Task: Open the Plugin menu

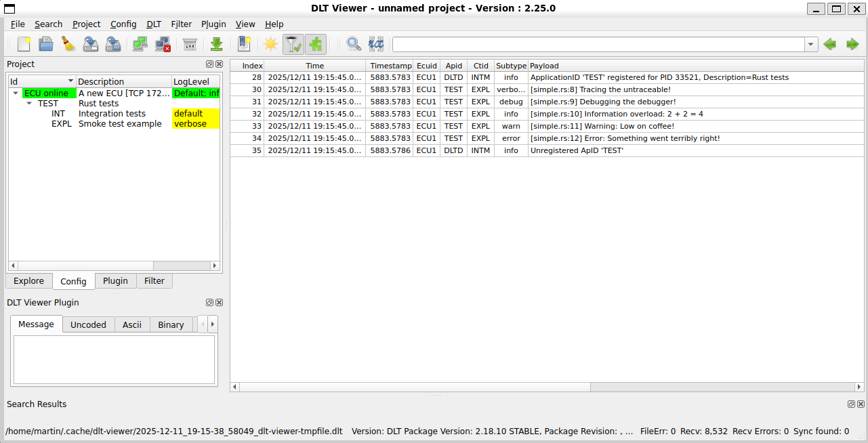Action: pyautogui.click(x=213, y=24)
